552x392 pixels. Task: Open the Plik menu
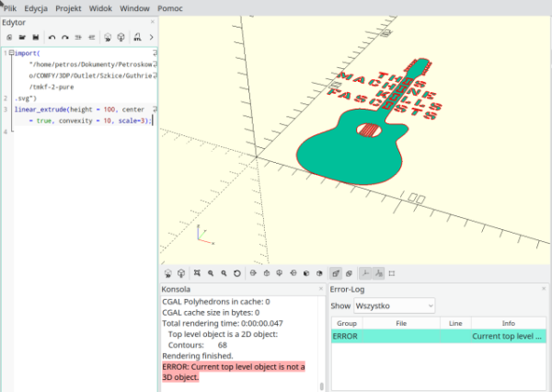[x=10, y=8]
